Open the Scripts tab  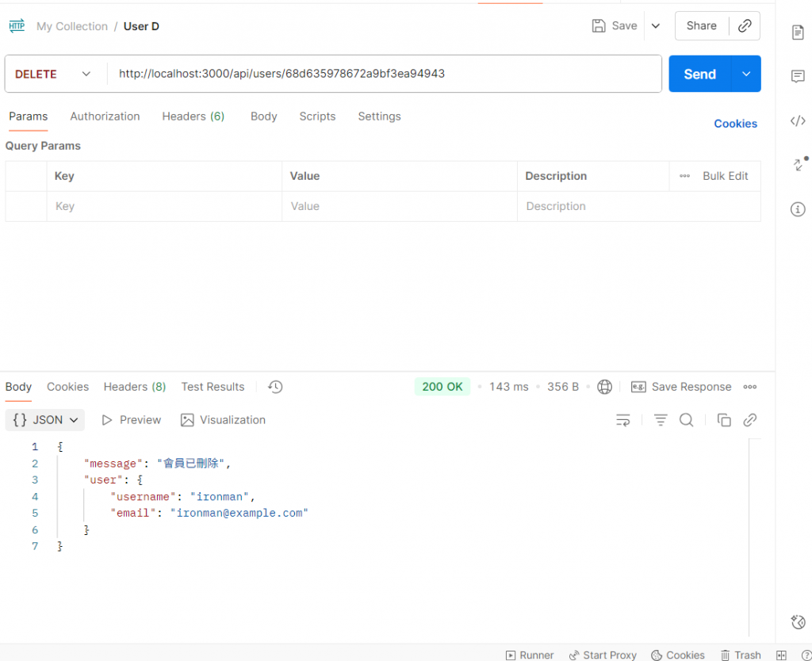[x=317, y=117]
